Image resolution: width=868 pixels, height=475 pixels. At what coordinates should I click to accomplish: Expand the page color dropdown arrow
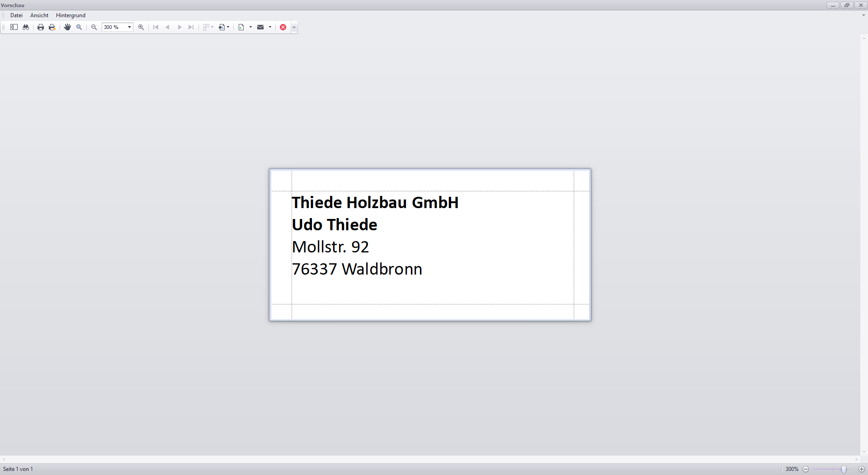pyautogui.click(x=228, y=27)
